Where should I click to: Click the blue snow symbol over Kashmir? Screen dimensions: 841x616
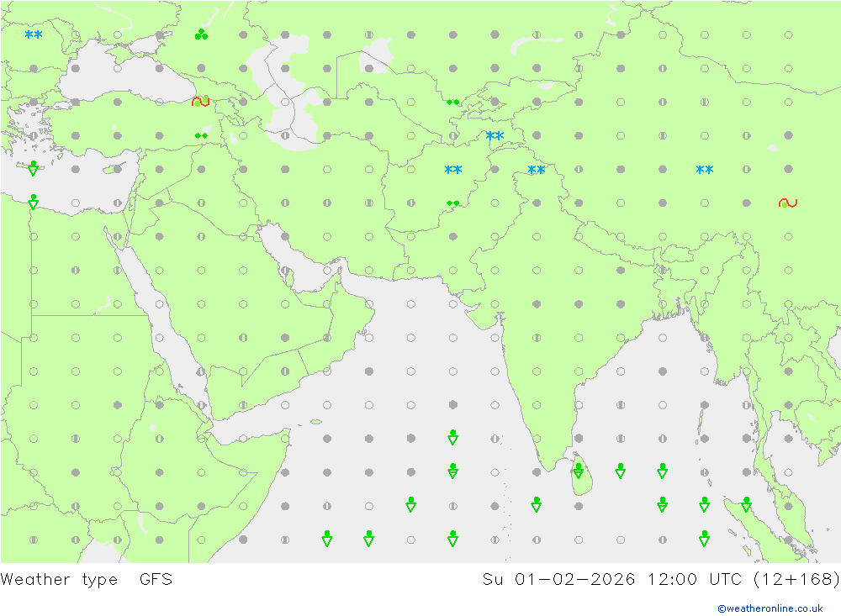point(537,170)
